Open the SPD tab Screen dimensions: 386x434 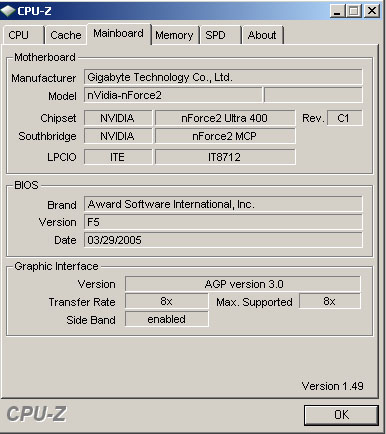[x=220, y=35]
